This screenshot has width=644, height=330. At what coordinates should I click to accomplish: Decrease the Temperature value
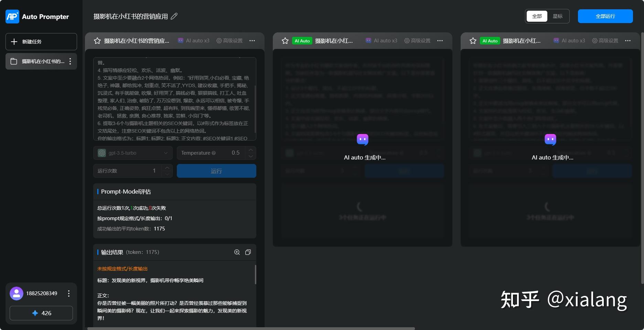[x=251, y=156]
